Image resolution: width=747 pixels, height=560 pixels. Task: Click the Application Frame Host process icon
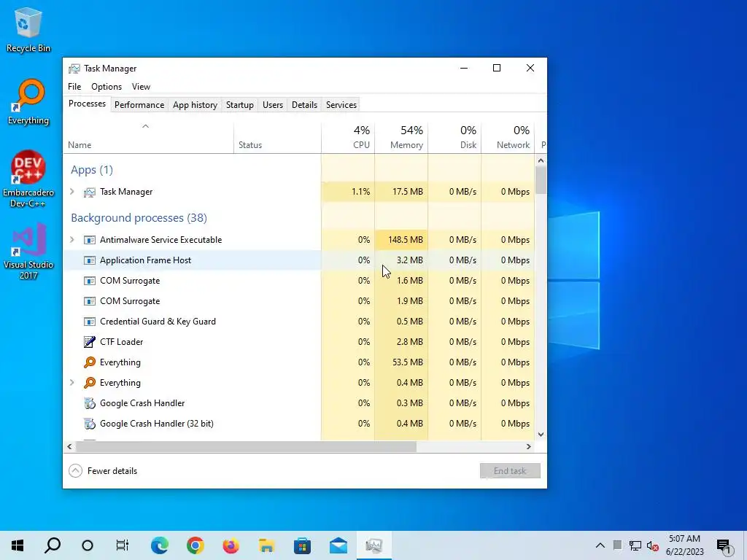90,260
